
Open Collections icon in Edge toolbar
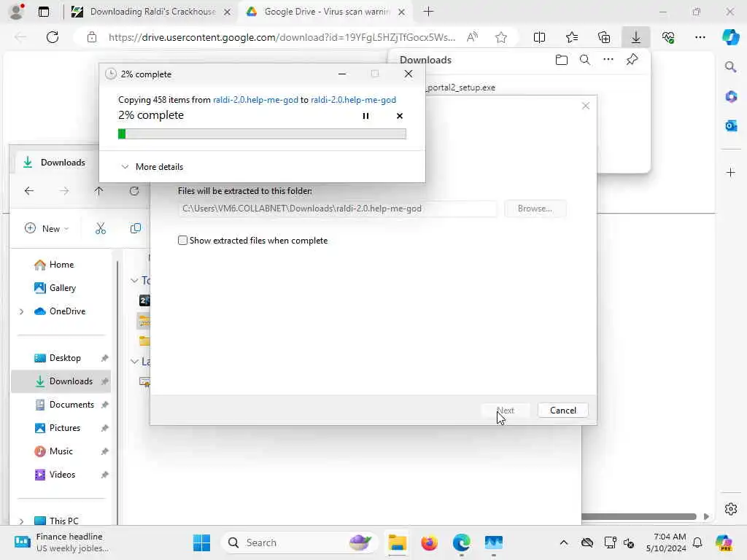603,37
